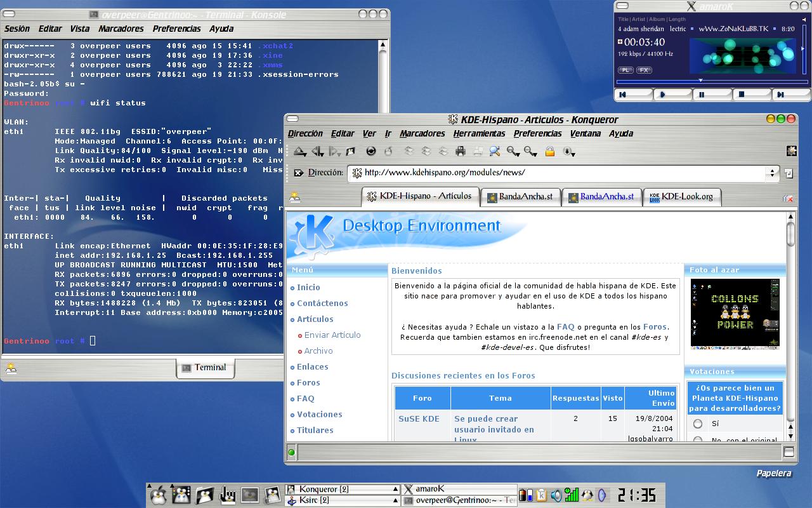The width and height of the screenshot is (812, 508).
Task: Add a new Konsole session via bottom icon
Action: (11, 368)
